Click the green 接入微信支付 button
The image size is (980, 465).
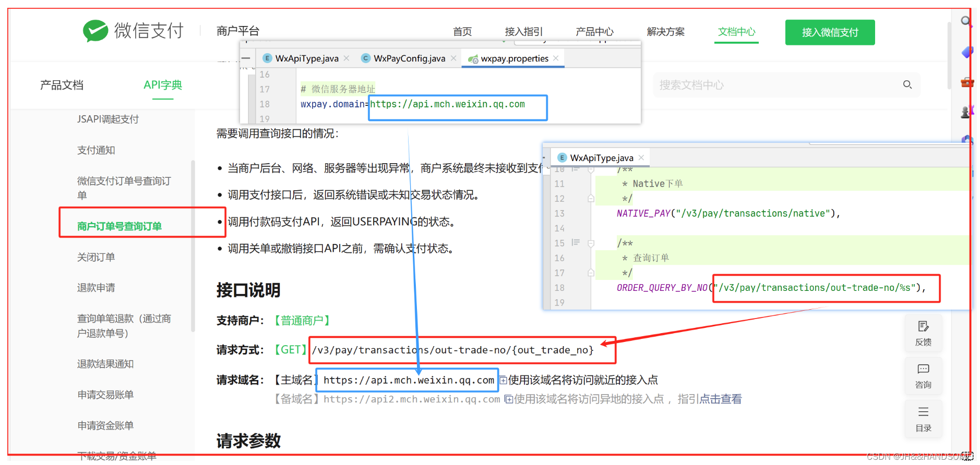830,32
